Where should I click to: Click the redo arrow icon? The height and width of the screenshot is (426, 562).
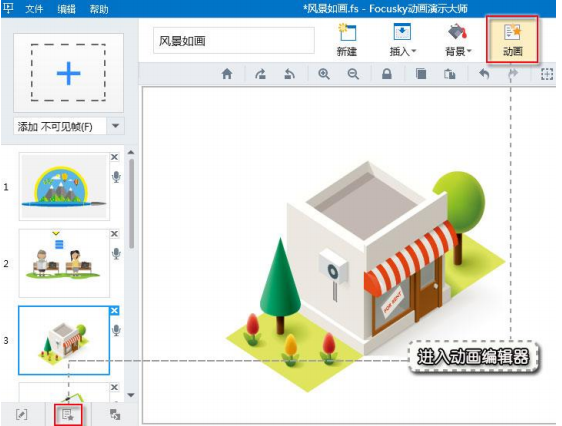(513, 73)
